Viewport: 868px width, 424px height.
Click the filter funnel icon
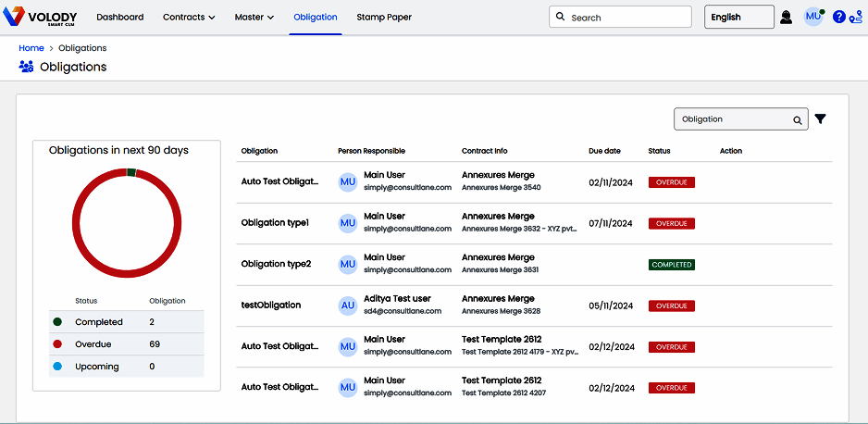[x=820, y=119]
